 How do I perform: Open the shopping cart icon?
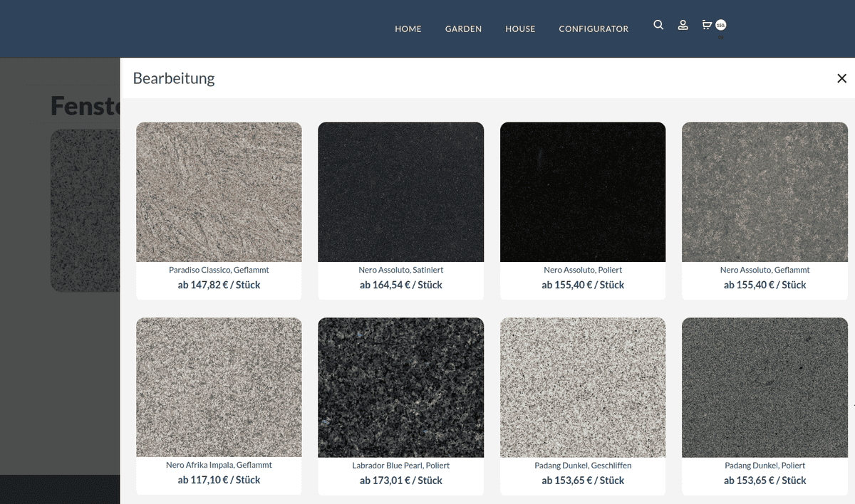(x=707, y=25)
